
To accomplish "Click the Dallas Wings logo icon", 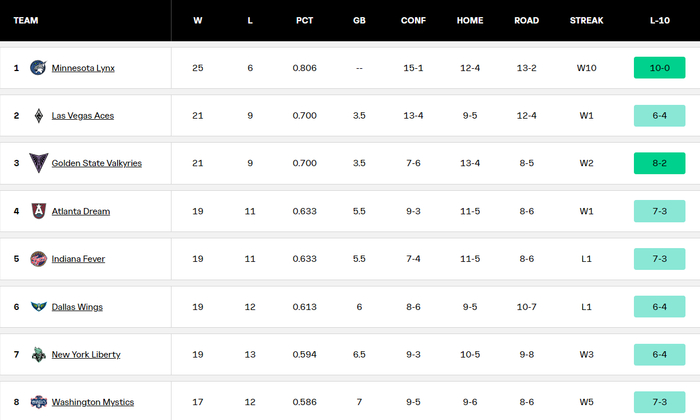I will click(38, 307).
